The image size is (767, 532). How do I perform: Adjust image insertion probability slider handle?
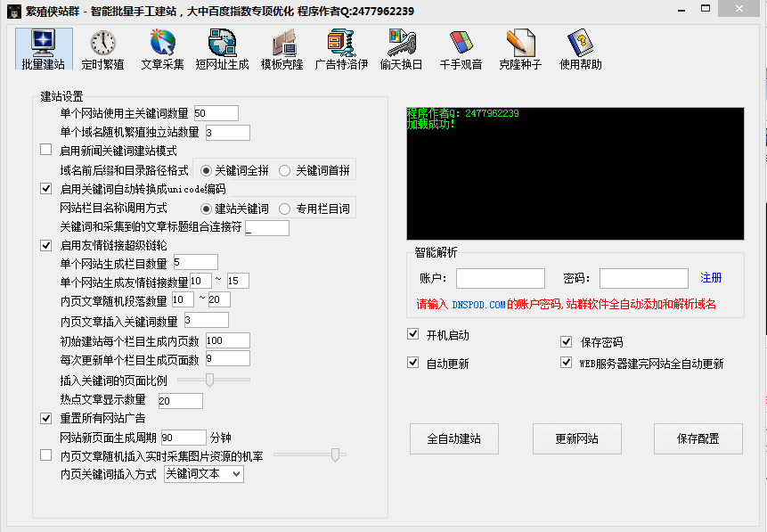(335, 454)
